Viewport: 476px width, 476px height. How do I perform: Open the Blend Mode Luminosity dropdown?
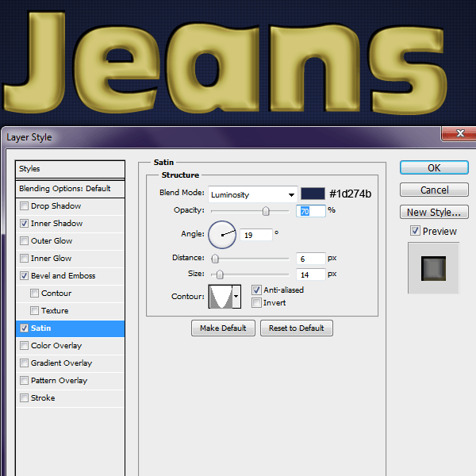pyautogui.click(x=252, y=194)
